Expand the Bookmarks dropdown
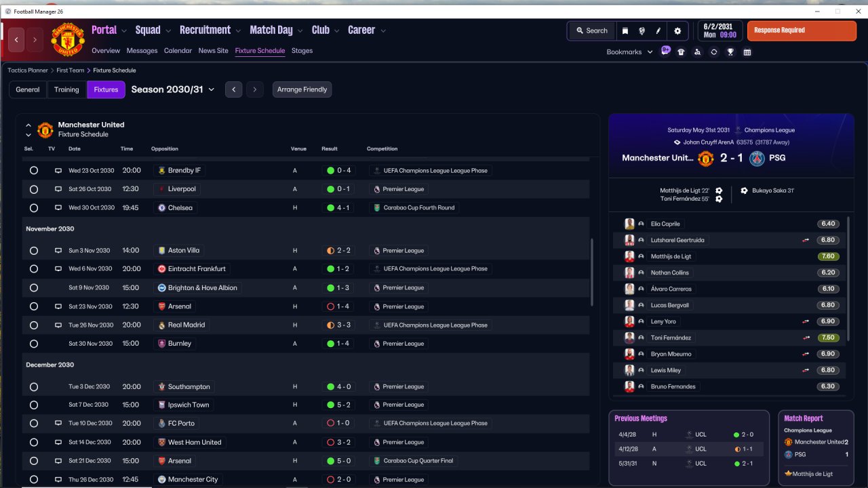The height and width of the screenshot is (488, 868). pyautogui.click(x=629, y=52)
